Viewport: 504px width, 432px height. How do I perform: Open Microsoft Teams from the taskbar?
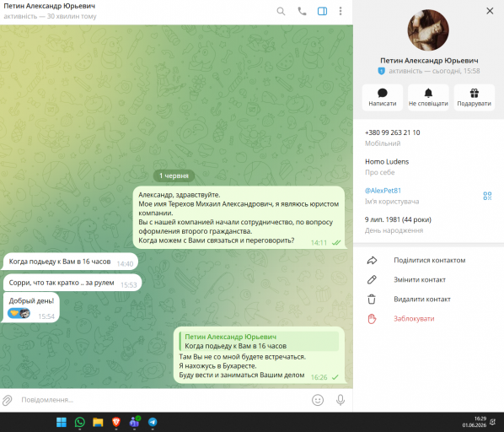134,422
